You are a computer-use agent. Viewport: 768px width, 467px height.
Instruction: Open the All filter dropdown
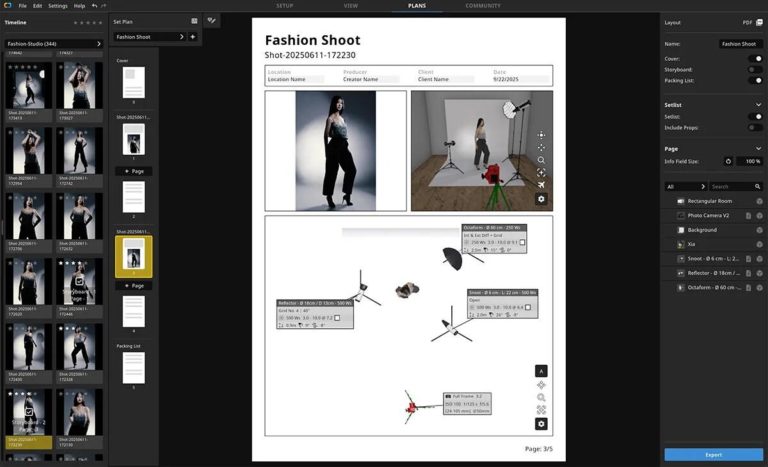(686, 187)
